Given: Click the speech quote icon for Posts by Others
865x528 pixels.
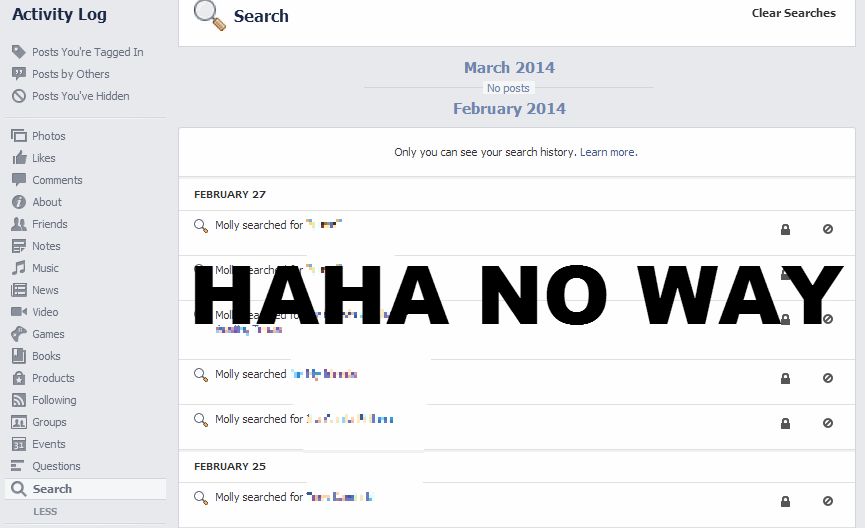Looking at the screenshot, I should pyautogui.click(x=19, y=74).
